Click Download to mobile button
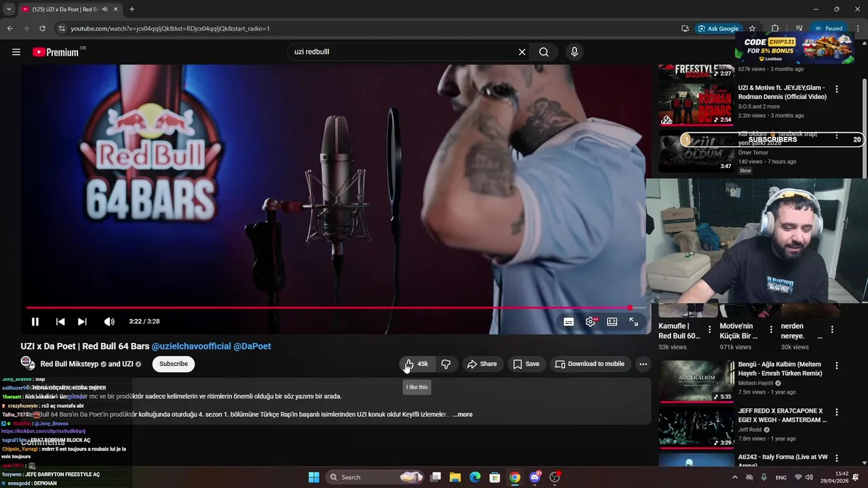 pos(590,364)
